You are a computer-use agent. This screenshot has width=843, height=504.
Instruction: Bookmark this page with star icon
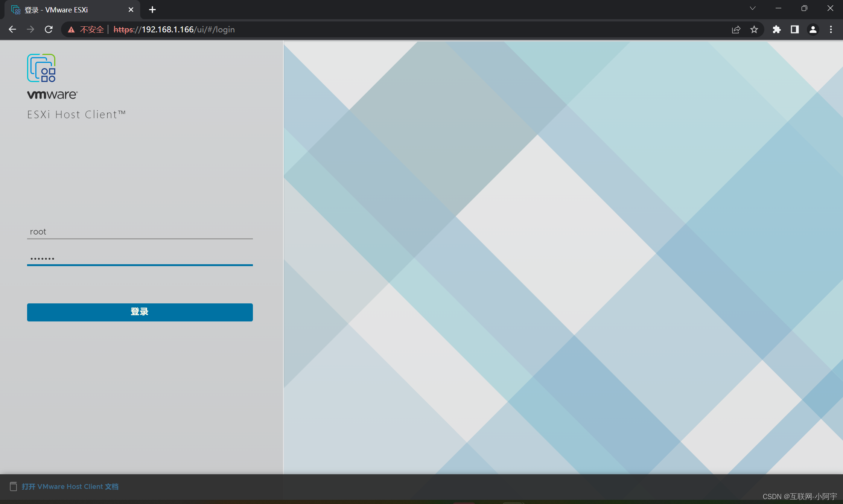click(754, 29)
